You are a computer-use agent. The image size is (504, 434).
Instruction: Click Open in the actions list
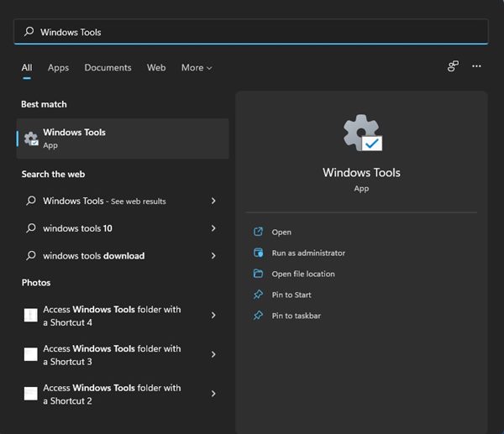[x=281, y=232]
